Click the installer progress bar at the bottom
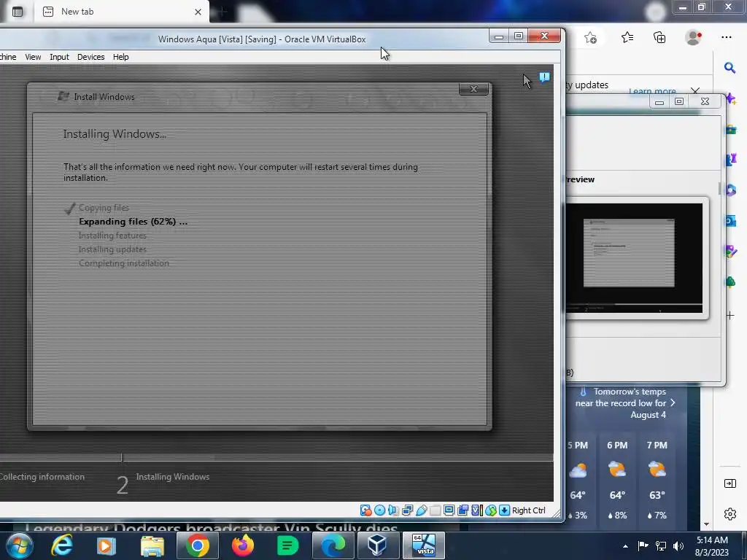This screenshot has height=560, width=747. tap(276, 458)
